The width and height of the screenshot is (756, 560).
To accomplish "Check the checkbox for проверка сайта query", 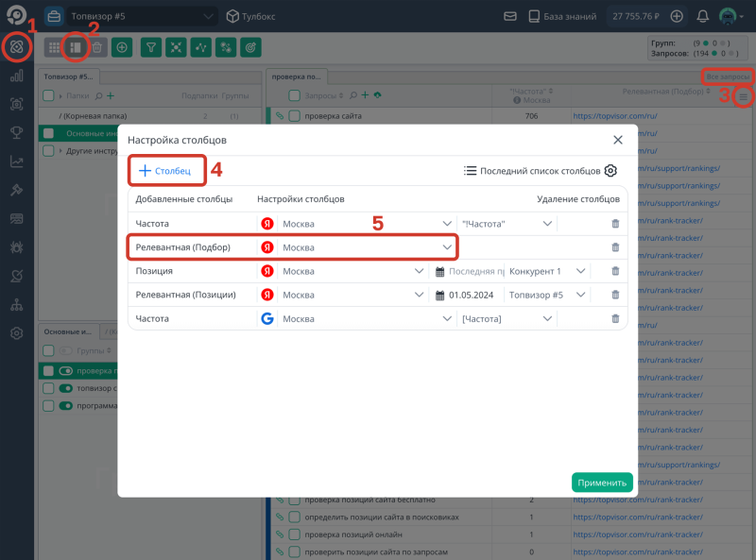I will coord(295,116).
